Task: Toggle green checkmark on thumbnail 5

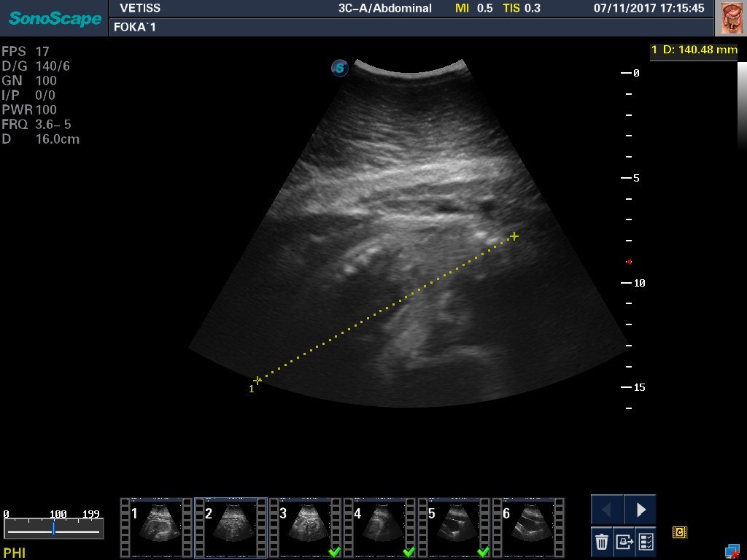Action: click(x=483, y=551)
